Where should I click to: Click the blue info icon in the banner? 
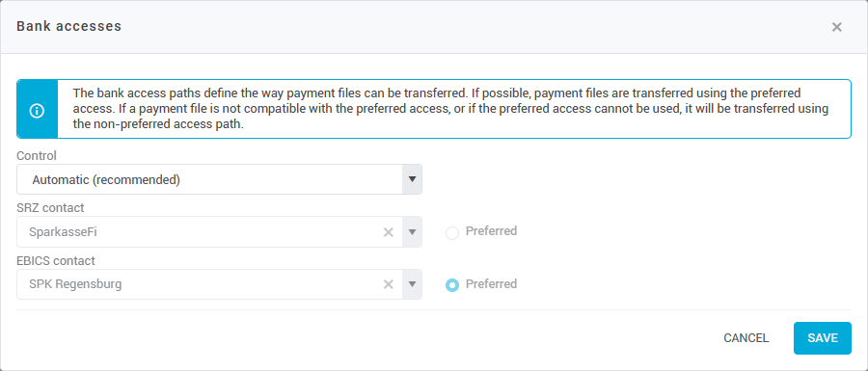pyautogui.click(x=37, y=109)
